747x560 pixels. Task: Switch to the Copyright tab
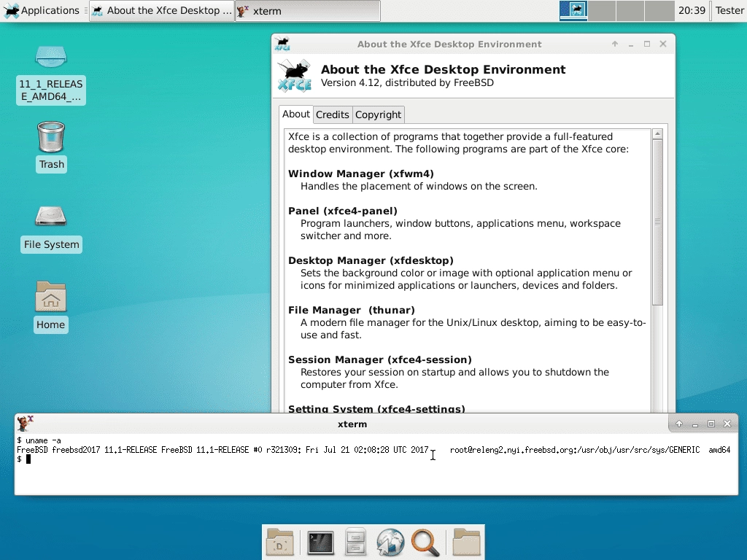[379, 114]
